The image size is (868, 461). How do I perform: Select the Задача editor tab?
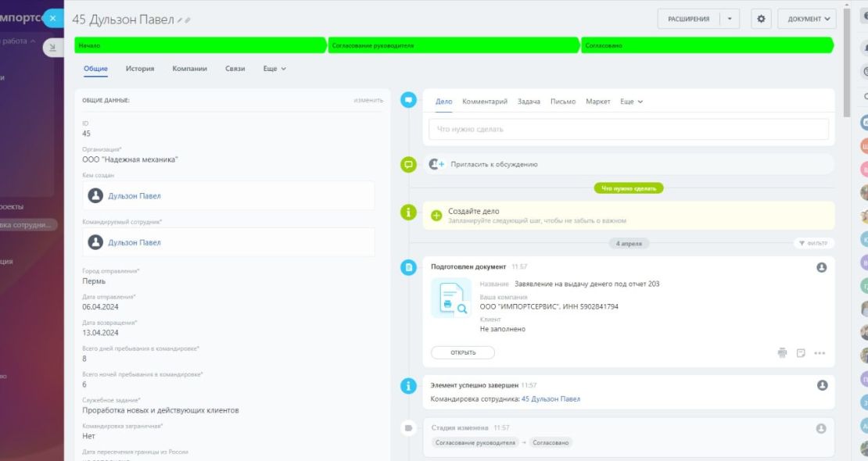point(529,102)
